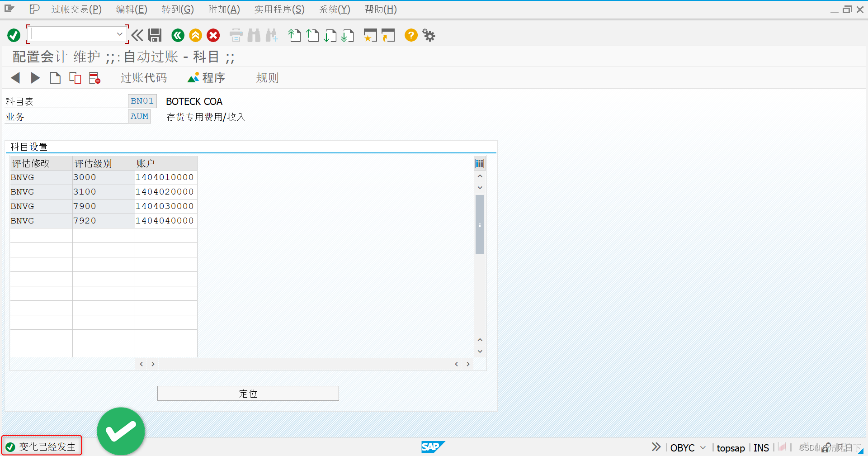The width and height of the screenshot is (868, 456).
Task: Go back with the green arrow icon
Action: point(178,35)
